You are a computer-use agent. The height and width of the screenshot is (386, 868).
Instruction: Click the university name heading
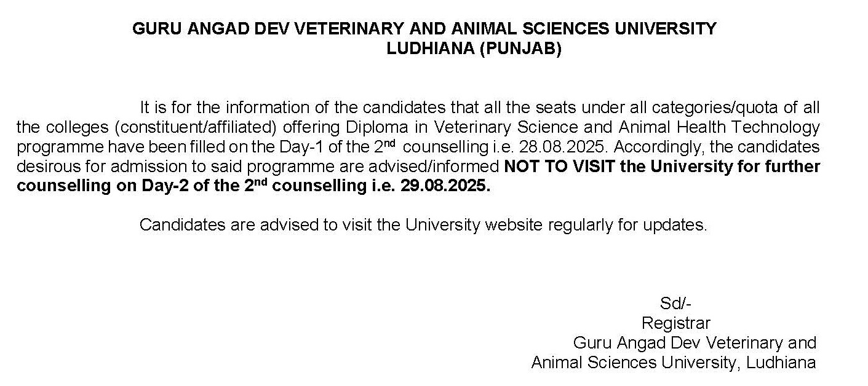tap(424, 29)
